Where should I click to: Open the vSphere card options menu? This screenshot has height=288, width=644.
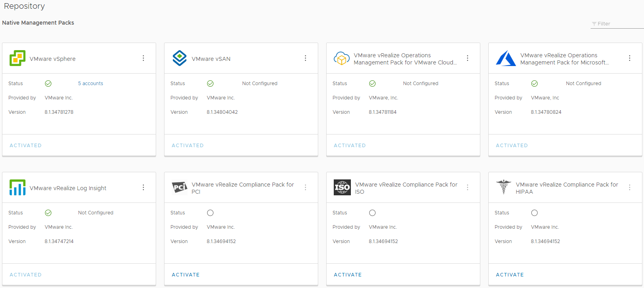(x=143, y=58)
